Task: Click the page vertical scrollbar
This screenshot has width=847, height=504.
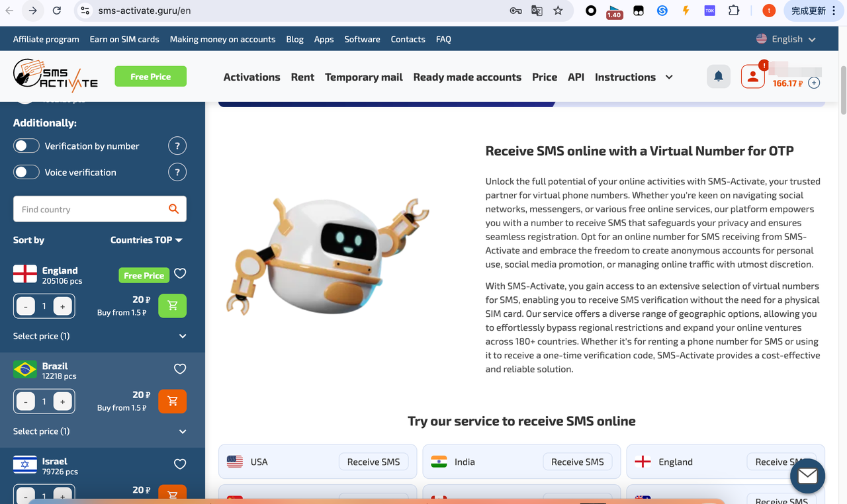Action: pyautogui.click(x=842, y=90)
